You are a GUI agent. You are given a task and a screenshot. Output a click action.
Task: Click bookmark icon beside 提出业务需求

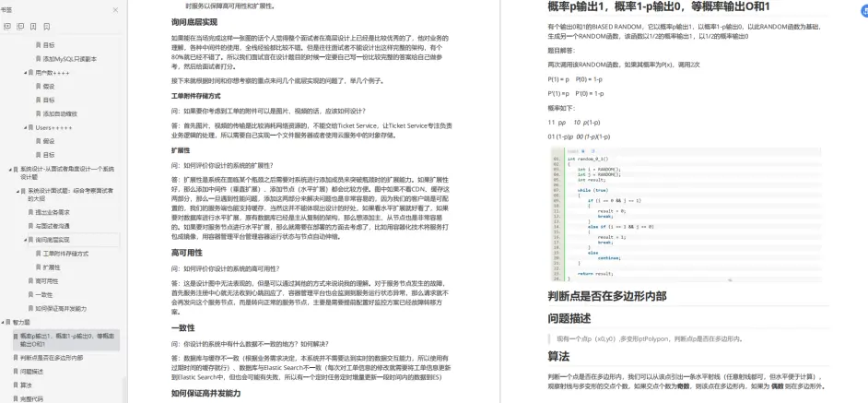point(30,212)
